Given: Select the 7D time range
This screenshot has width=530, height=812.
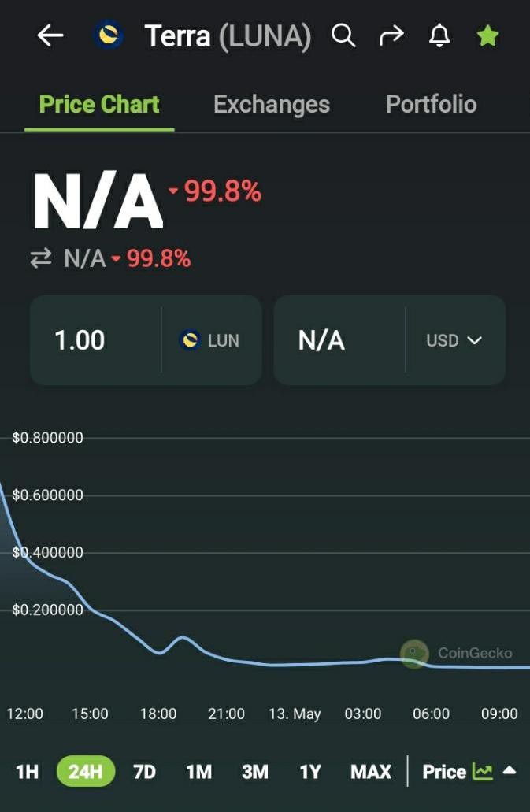Looking at the screenshot, I should pos(144,772).
